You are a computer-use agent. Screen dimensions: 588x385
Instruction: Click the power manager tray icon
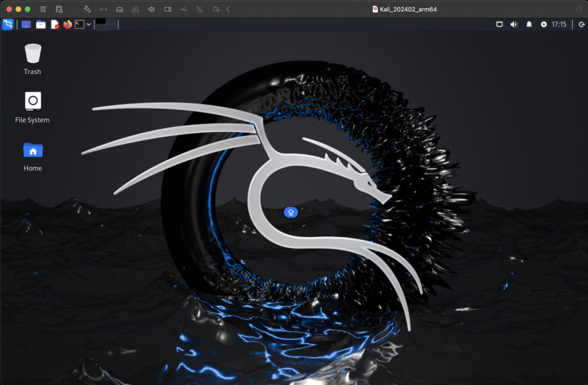click(x=543, y=24)
